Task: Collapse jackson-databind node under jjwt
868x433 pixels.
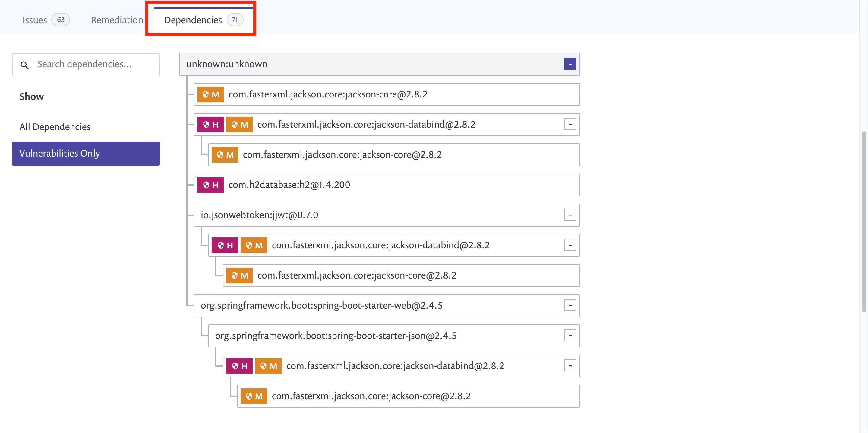Action: [570, 245]
